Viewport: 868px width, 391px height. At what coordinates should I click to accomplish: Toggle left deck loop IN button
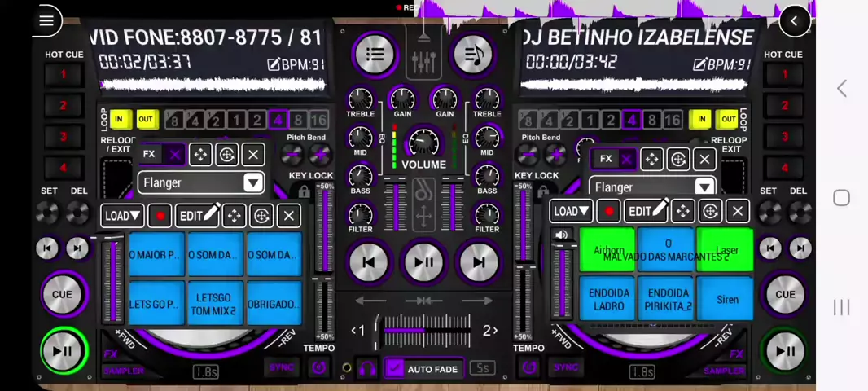click(119, 120)
